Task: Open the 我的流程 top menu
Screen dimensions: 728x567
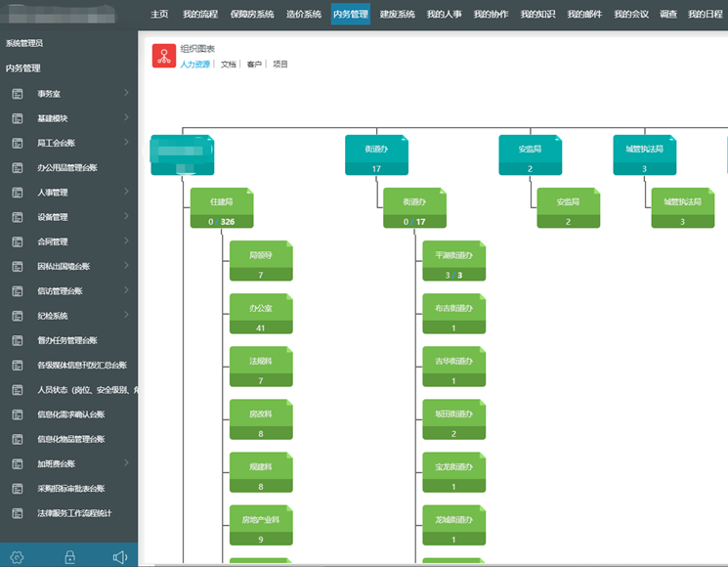Action: pyautogui.click(x=200, y=14)
